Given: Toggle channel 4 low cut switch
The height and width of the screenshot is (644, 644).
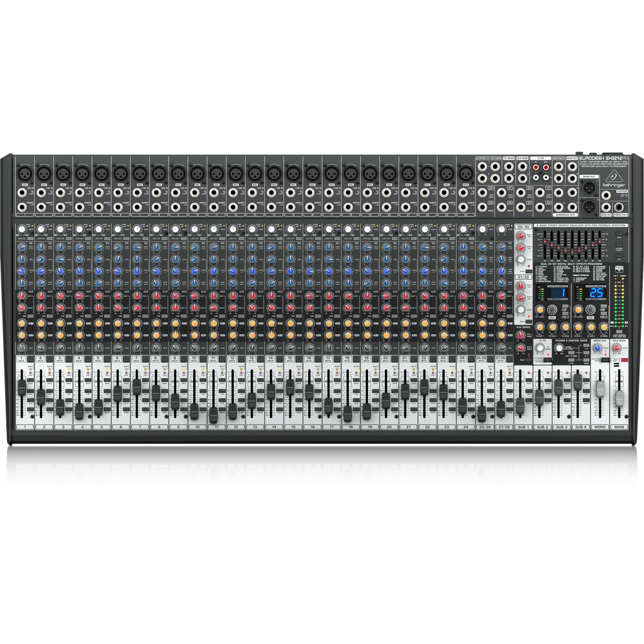Looking at the screenshot, I should pyautogui.click(x=88, y=238).
